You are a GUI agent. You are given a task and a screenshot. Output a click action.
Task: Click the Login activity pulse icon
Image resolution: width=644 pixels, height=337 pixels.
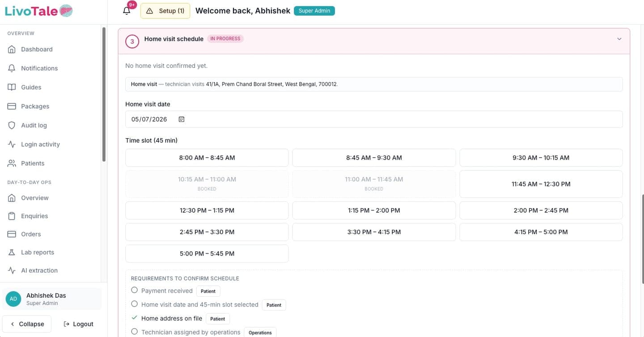[x=12, y=144]
